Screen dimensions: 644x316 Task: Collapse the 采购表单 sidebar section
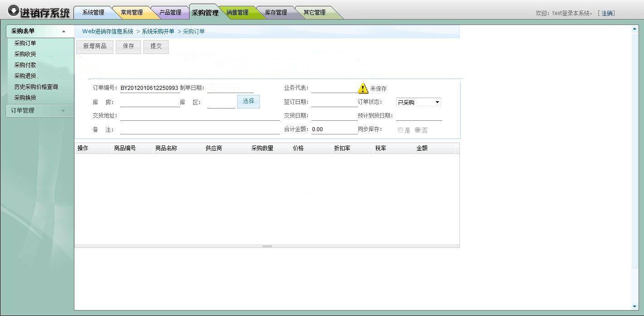click(x=63, y=31)
